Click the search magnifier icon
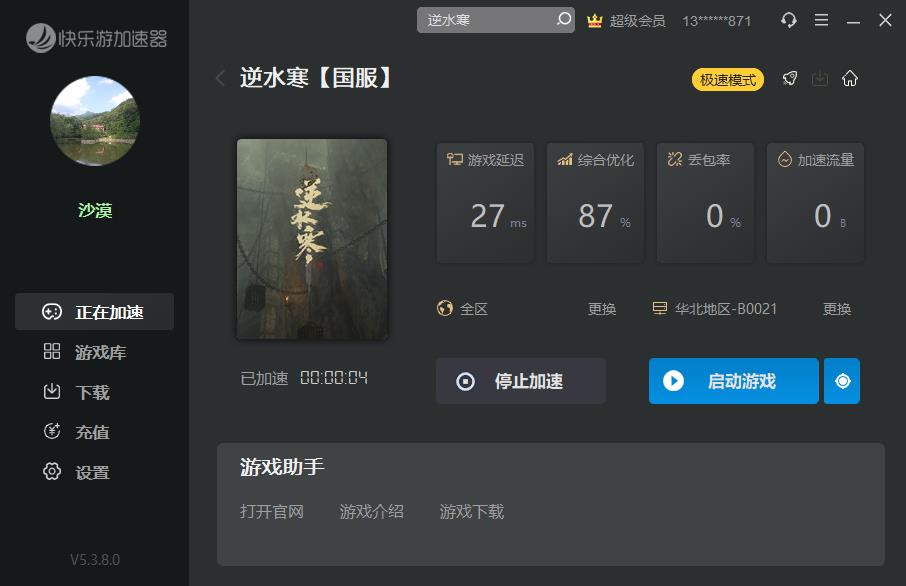This screenshot has width=906, height=586. (564, 20)
